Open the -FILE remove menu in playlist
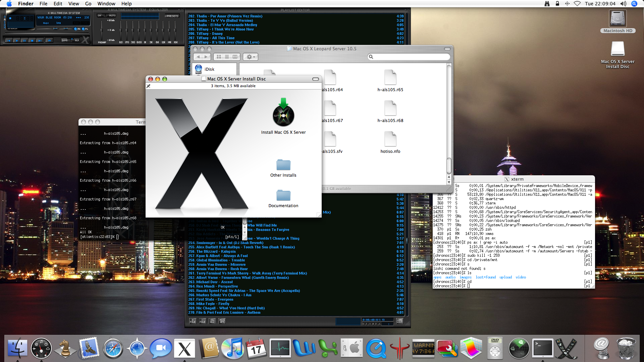This screenshot has width=644, height=362. point(203,321)
